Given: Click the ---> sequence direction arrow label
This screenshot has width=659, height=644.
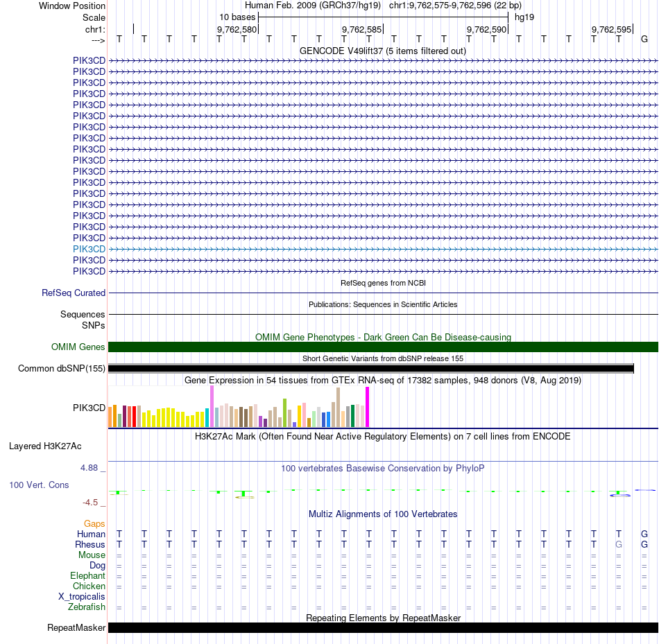Looking at the screenshot, I should click(x=99, y=40).
